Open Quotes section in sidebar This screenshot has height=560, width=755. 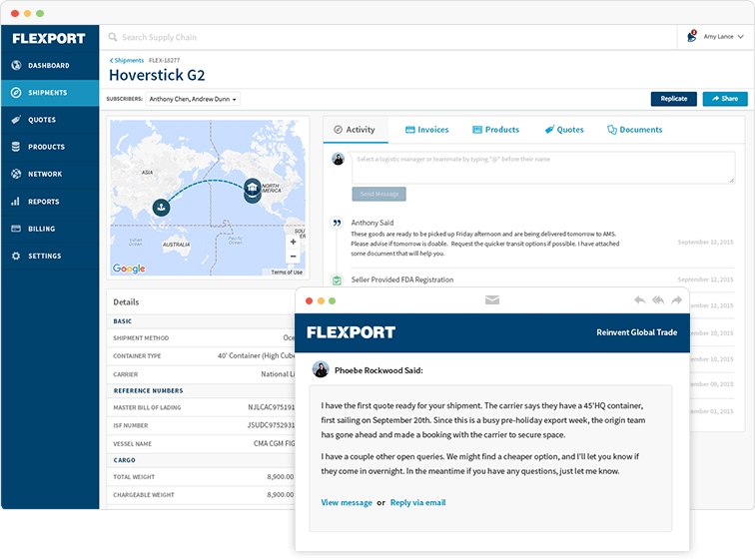pyautogui.click(x=50, y=120)
